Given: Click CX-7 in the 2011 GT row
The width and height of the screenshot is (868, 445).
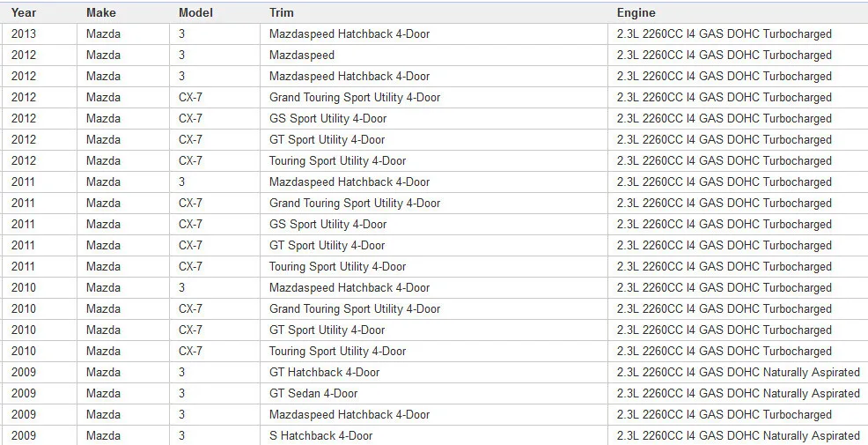Looking at the screenshot, I should (215, 245).
